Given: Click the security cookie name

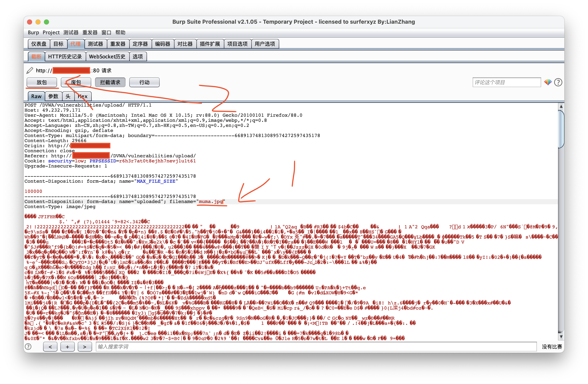Looking at the screenshot, I should [60, 161].
